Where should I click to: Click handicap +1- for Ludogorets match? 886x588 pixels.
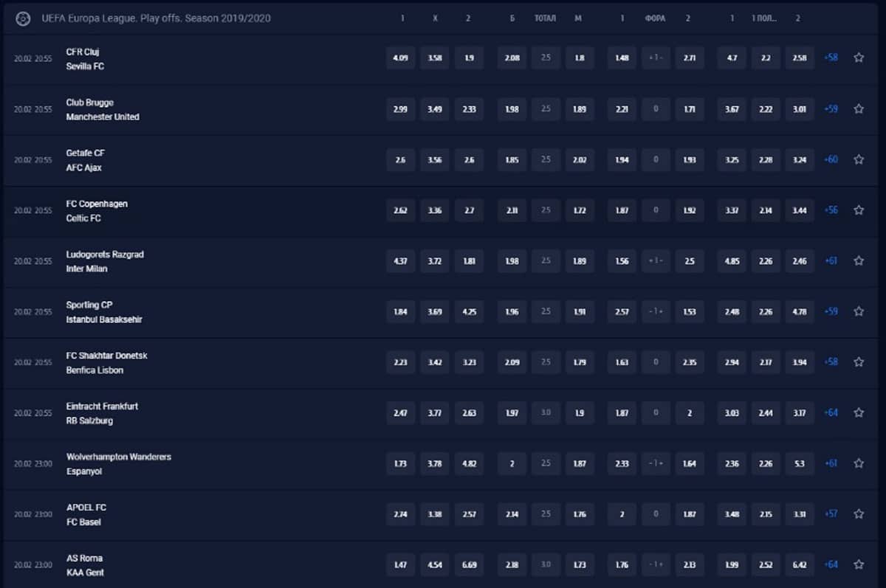pos(656,260)
